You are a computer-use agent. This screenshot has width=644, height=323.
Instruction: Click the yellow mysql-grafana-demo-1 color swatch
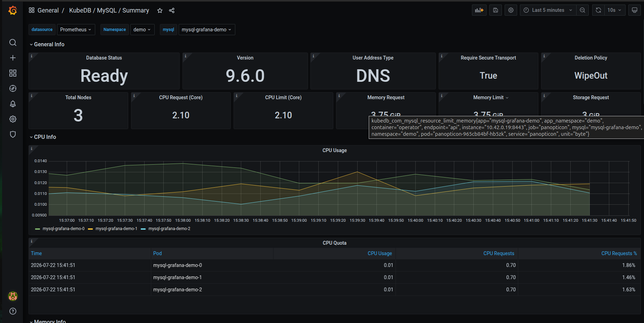click(x=90, y=229)
